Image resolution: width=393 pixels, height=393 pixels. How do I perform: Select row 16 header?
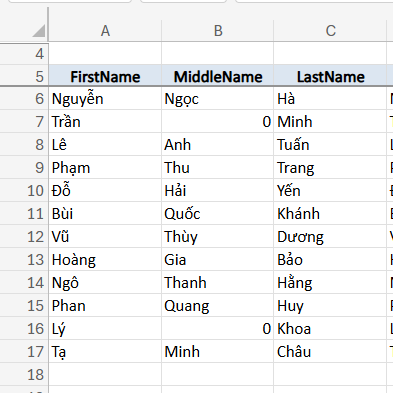[x=24, y=329]
